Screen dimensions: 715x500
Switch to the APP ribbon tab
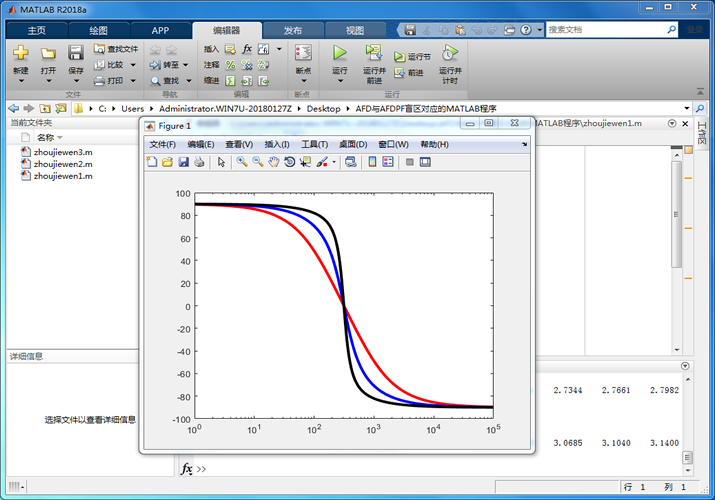pyautogui.click(x=160, y=31)
